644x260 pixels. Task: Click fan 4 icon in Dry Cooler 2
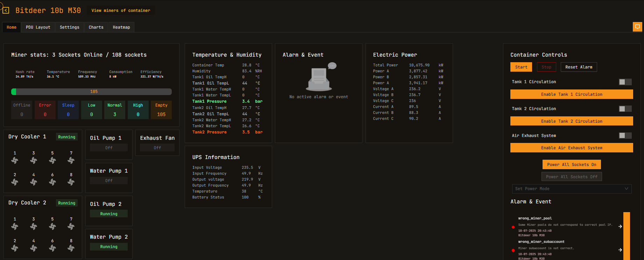pos(34,248)
